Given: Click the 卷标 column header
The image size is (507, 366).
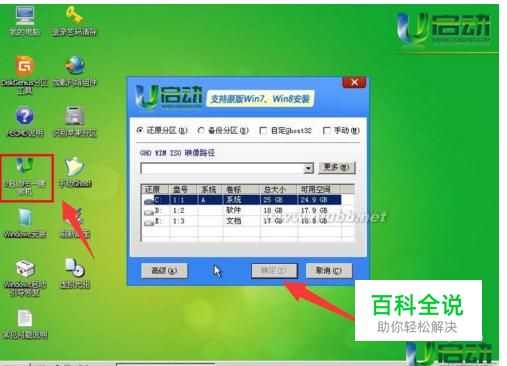Looking at the screenshot, I should coord(241,190).
